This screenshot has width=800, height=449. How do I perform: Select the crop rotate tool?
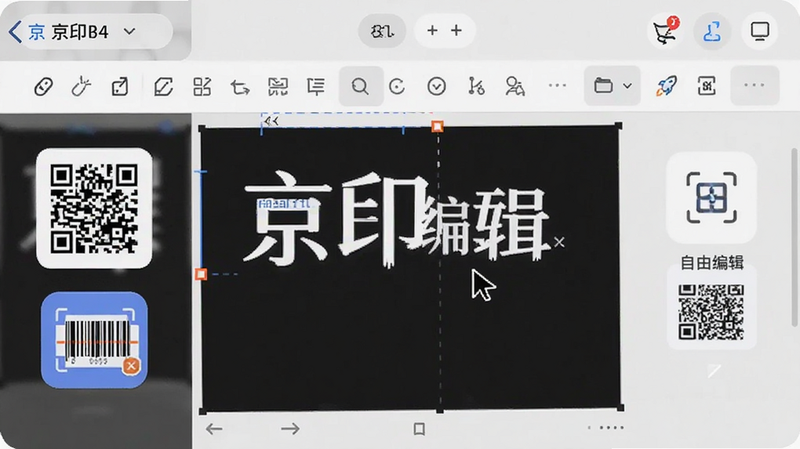240,87
